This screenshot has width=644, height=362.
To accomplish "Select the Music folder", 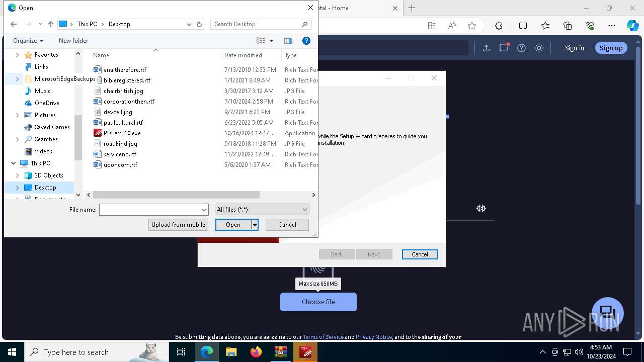I will [42, 91].
